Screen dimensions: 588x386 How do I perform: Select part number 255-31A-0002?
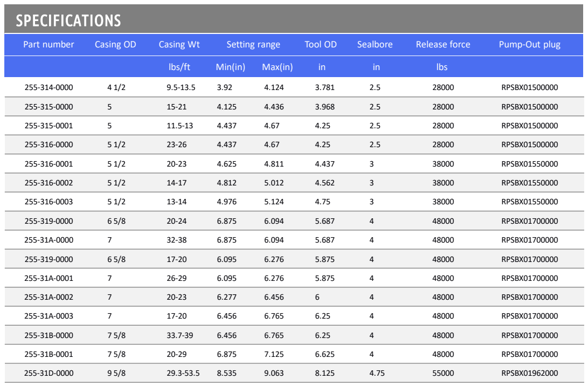(x=49, y=297)
